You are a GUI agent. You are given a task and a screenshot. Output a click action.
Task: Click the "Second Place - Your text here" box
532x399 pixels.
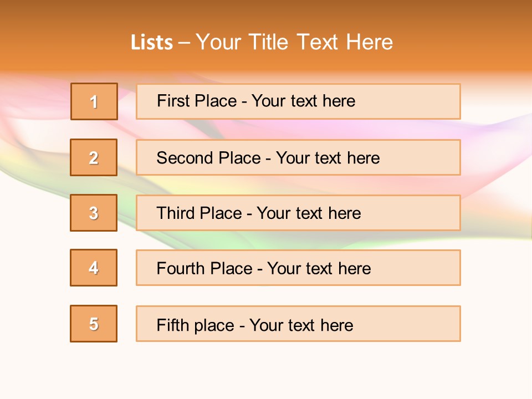click(x=298, y=157)
